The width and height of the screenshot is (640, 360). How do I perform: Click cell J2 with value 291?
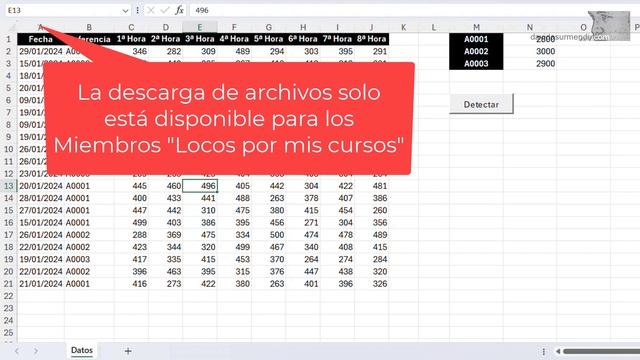point(372,51)
